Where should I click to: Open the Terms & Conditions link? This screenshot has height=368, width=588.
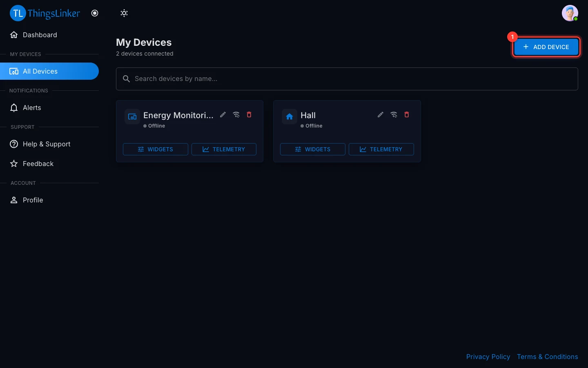[x=548, y=357]
